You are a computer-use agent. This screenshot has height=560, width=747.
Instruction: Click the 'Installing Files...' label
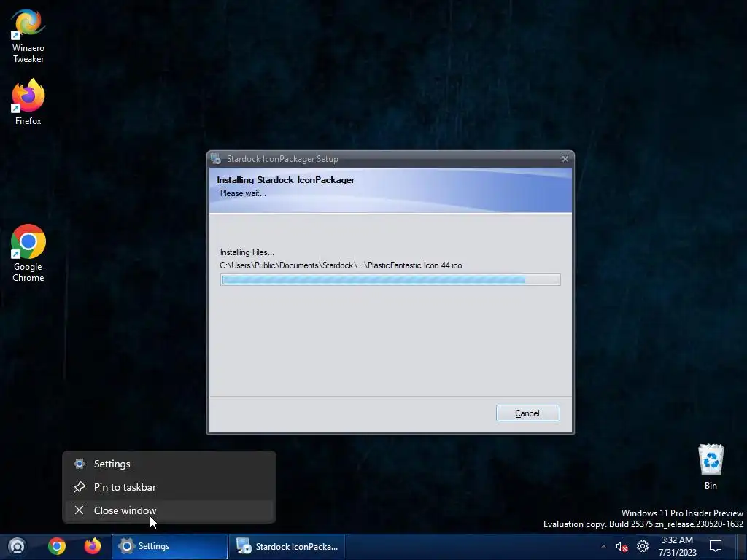pyautogui.click(x=247, y=252)
